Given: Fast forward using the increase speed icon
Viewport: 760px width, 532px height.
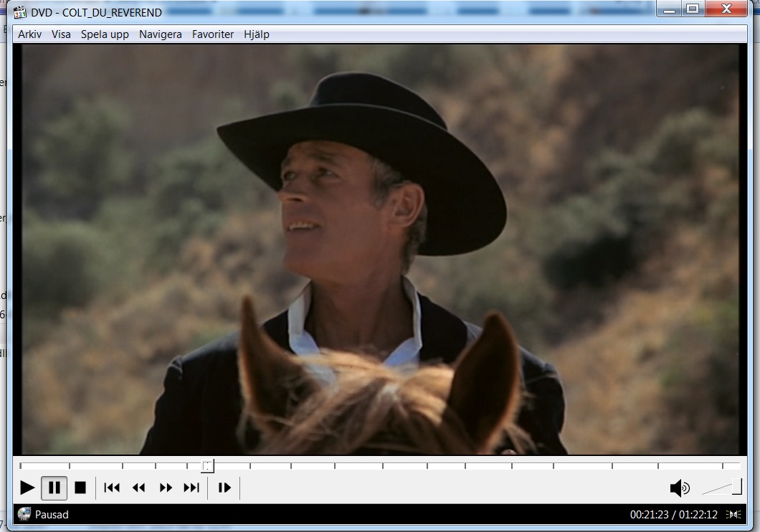Looking at the screenshot, I should [166, 488].
